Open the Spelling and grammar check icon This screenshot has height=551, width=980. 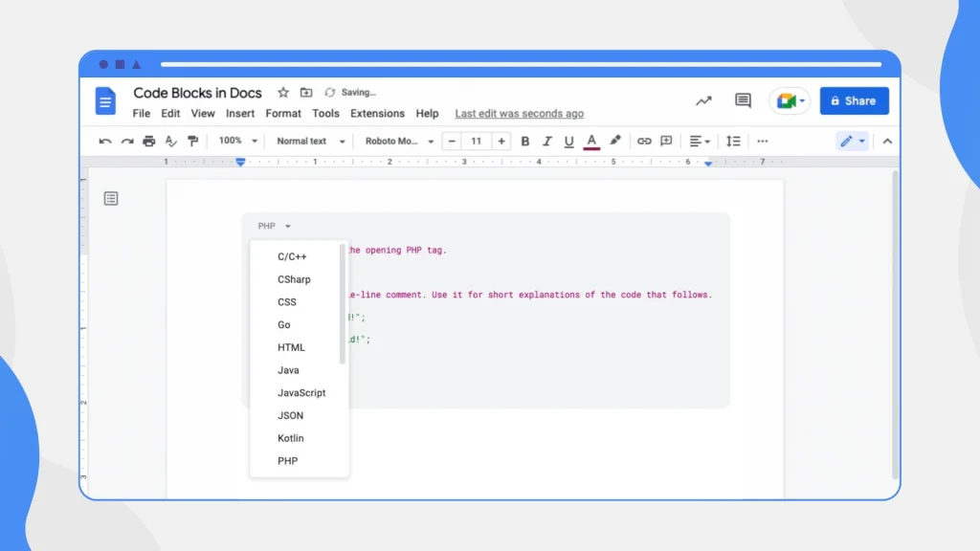171,141
